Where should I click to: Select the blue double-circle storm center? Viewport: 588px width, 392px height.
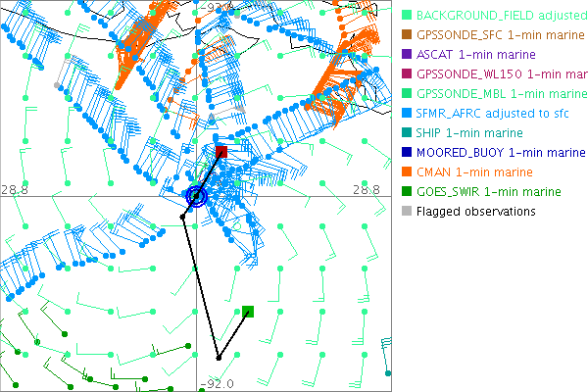click(196, 197)
